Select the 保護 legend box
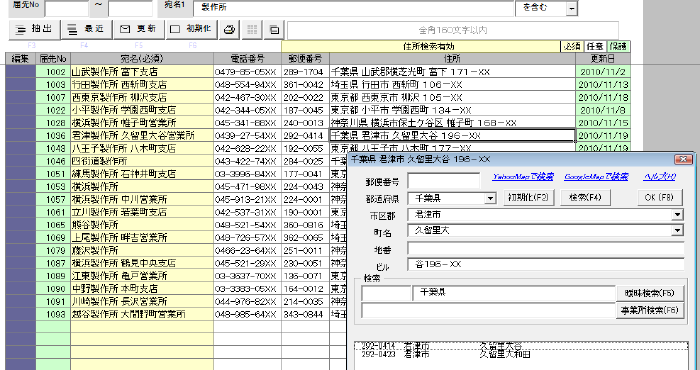Image resolution: width=700 pixels, height=370 pixels. pos(618,46)
